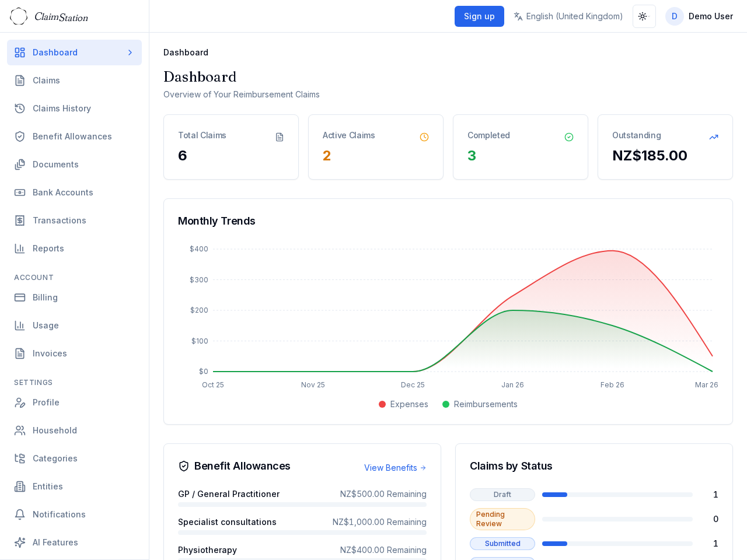Select the Outstanding NZ$185.00 card

tap(665, 147)
